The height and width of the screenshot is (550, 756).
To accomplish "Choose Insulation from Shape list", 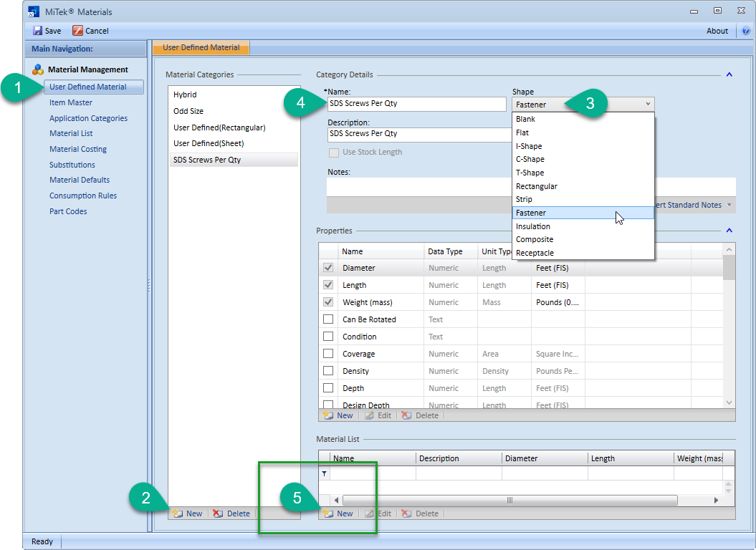I will click(583, 226).
